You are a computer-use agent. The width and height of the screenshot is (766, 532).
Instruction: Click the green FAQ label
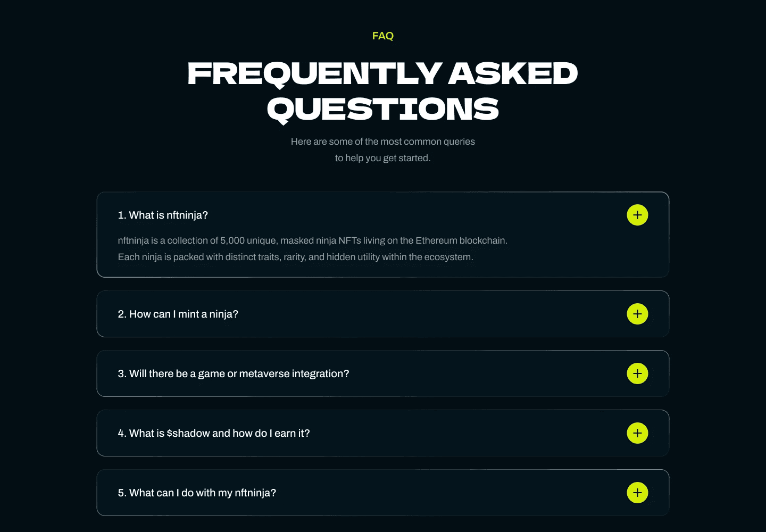383,36
